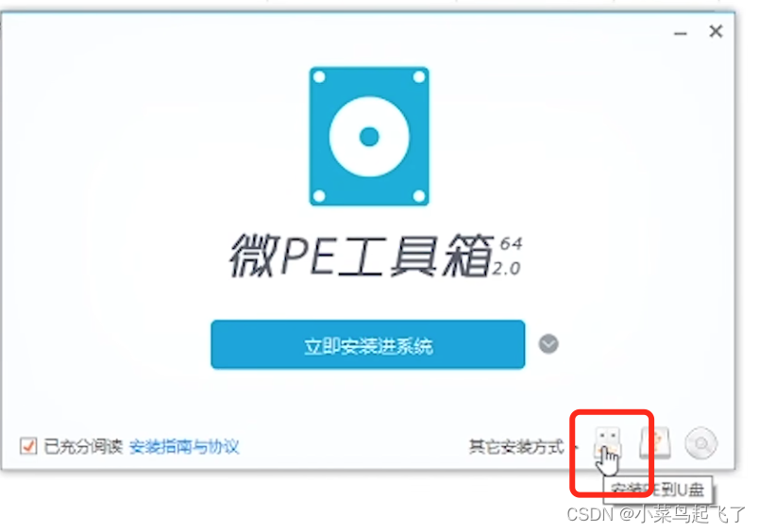Click the white disc center of the logo
The width and height of the screenshot is (759, 532).
[x=369, y=137]
